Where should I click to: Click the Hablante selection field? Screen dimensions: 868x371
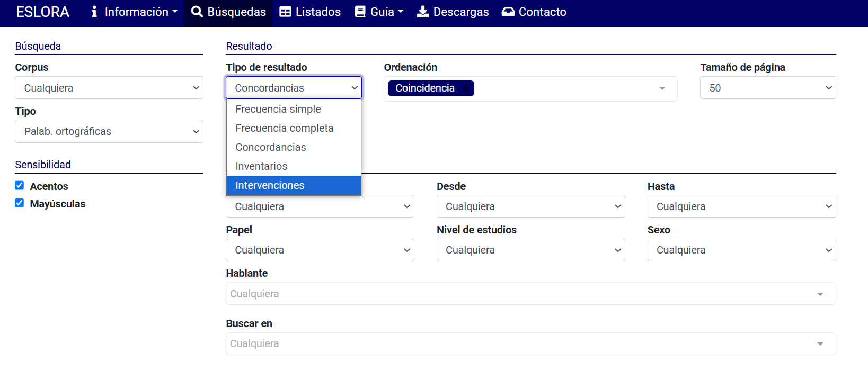530,294
